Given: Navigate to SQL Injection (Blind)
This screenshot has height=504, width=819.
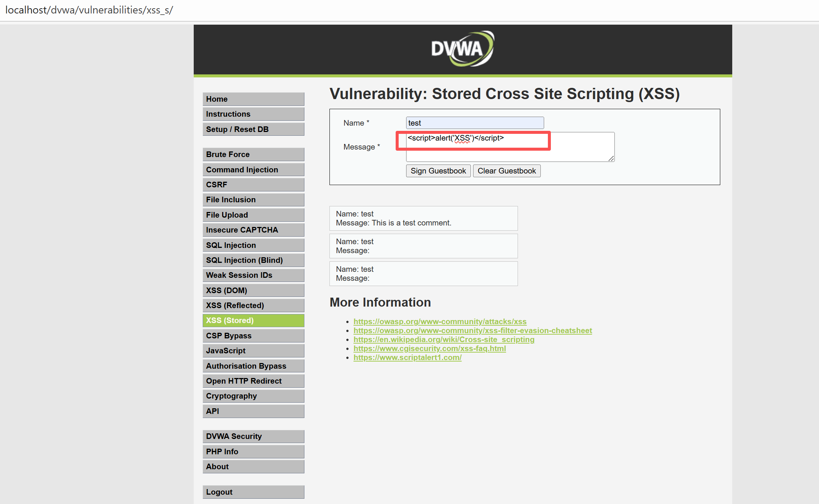Looking at the screenshot, I should [253, 260].
